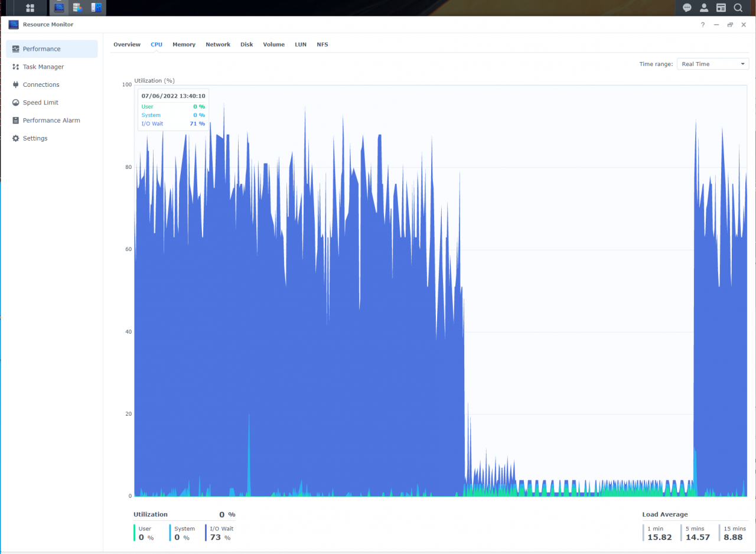Image resolution: width=756 pixels, height=554 pixels.
Task: Open Storage Manager from the taskbar
Action: point(77,8)
